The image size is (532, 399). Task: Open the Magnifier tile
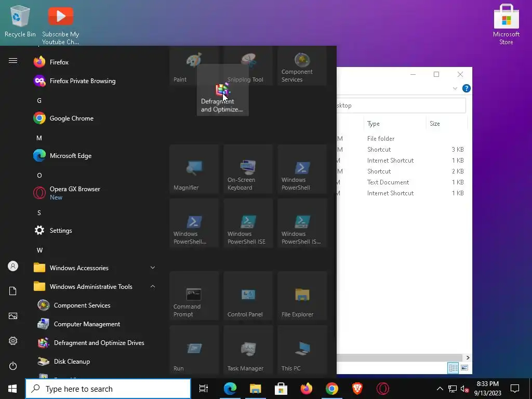(x=194, y=169)
